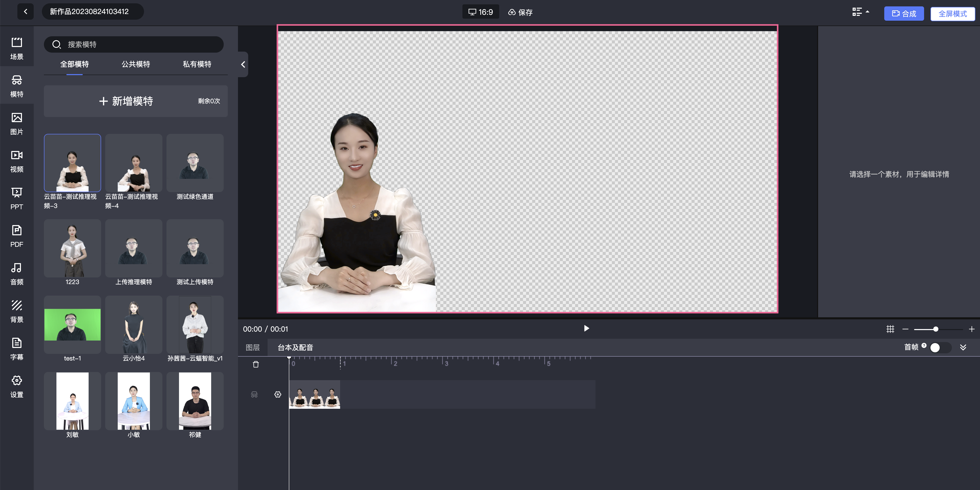Screen dimensions: 980x490
Task: Select model test-1 green screen thumbnail
Action: click(72, 325)
